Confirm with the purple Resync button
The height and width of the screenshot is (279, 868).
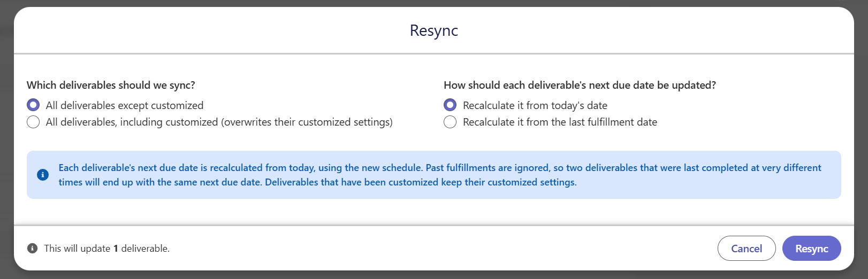pos(812,249)
